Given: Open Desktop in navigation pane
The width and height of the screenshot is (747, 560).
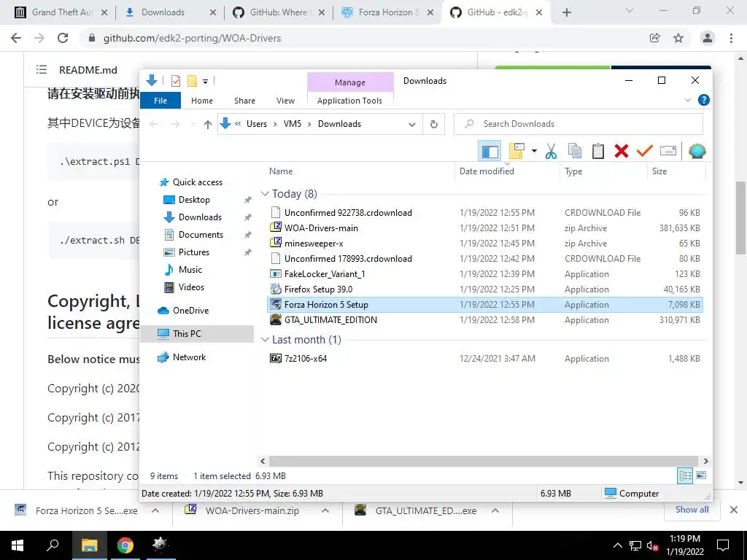Looking at the screenshot, I should 194,200.
